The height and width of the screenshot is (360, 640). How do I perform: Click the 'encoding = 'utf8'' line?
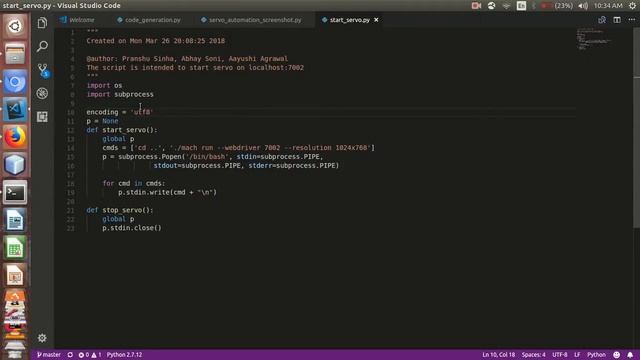click(119, 112)
